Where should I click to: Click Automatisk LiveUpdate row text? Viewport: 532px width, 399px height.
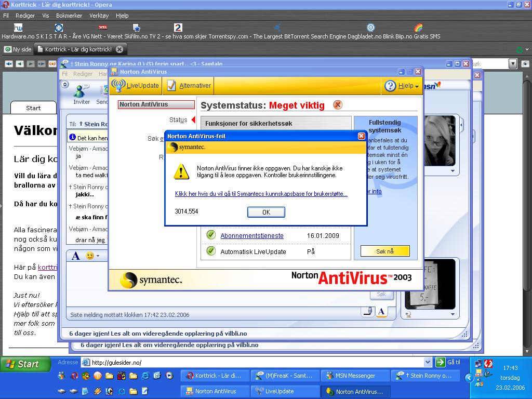tap(253, 252)
